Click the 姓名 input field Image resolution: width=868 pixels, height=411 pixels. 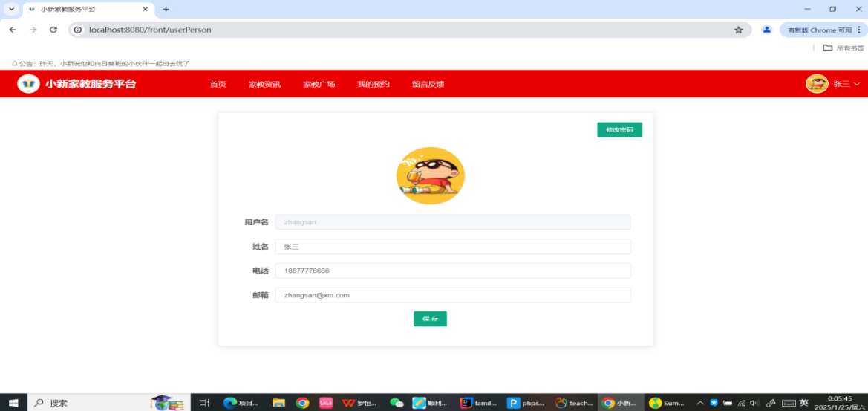453,247
